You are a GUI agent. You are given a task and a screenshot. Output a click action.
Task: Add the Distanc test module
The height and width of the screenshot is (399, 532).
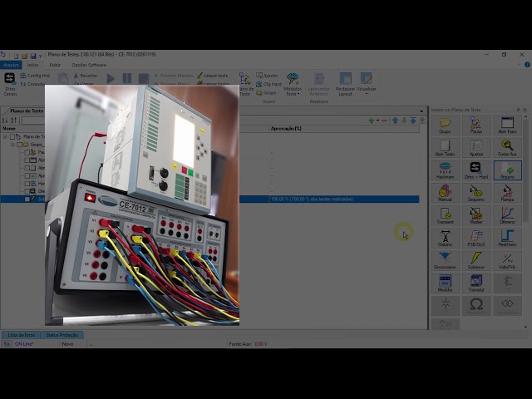(445, 239)
